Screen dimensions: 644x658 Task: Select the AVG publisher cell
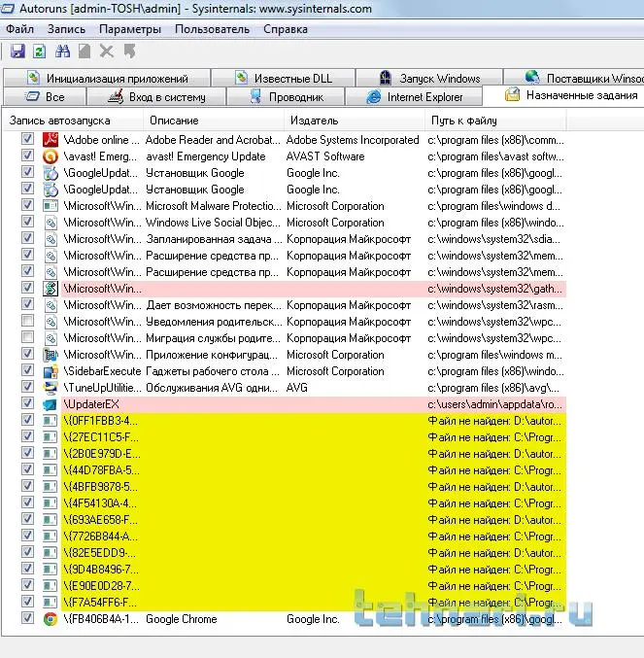click(297, 388)
